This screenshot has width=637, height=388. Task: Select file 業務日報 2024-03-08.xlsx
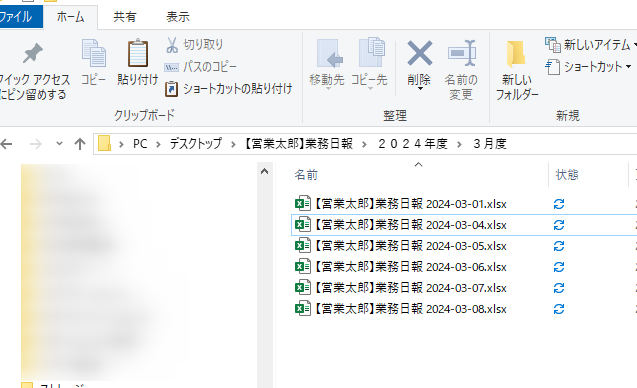point(410,309)
